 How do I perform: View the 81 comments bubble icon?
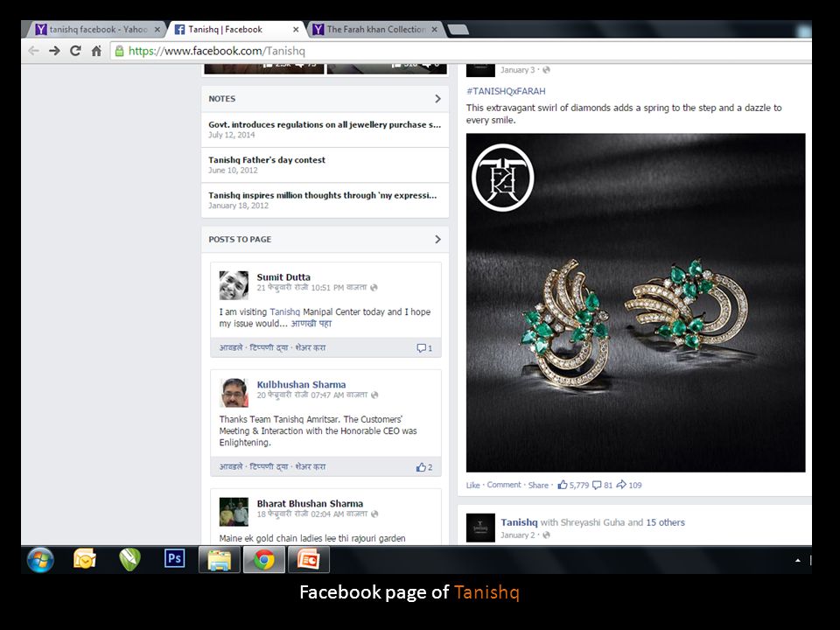click(x=597, y=485)
